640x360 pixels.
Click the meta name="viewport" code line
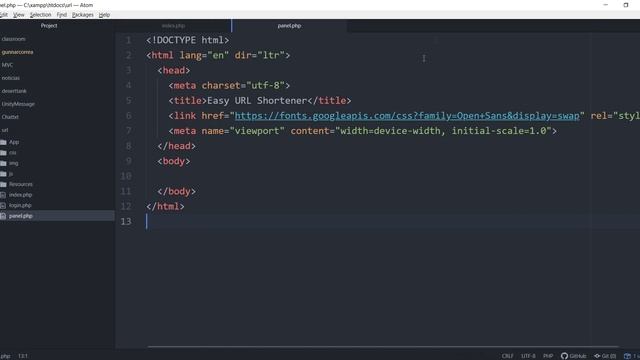click(x=362, y=131)
